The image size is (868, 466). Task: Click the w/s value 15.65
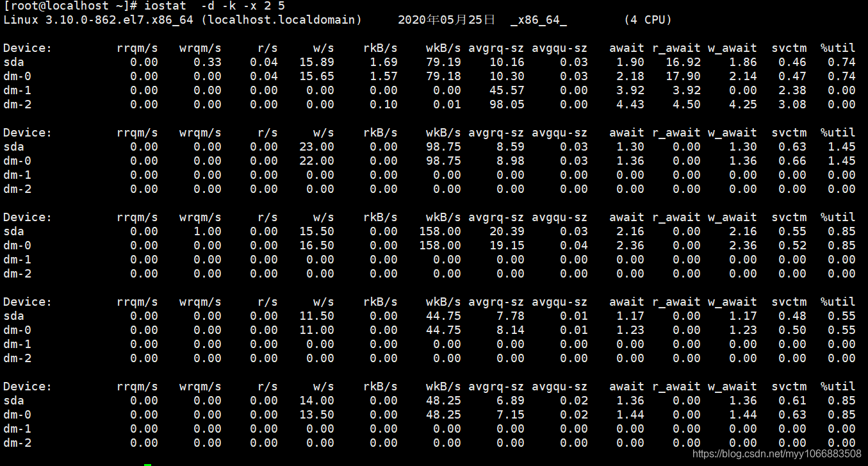(x=316, y=76)
